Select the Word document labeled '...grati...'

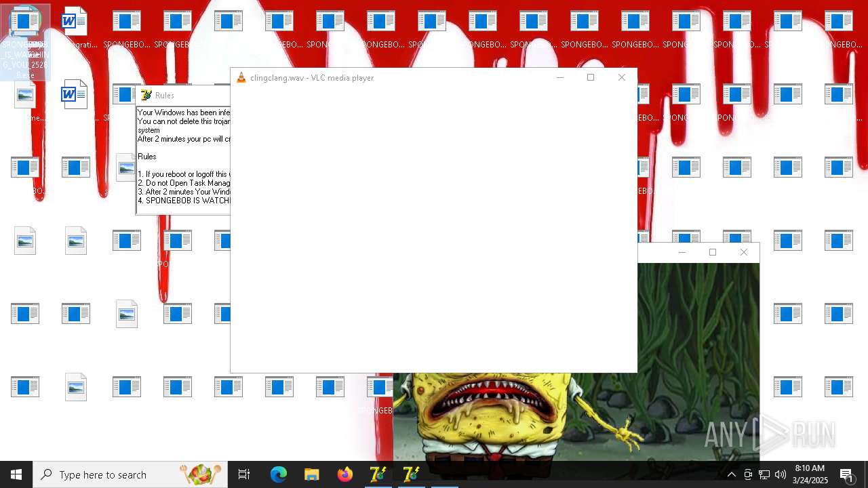coord(75,28)
